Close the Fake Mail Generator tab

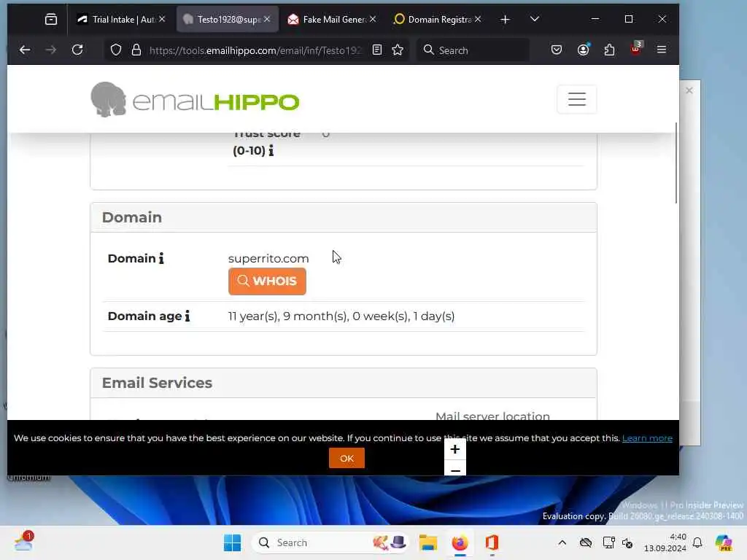373,19
